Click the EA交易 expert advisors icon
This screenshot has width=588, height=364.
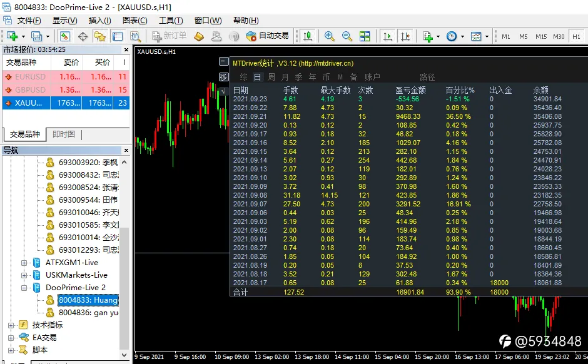click(24, 337)
